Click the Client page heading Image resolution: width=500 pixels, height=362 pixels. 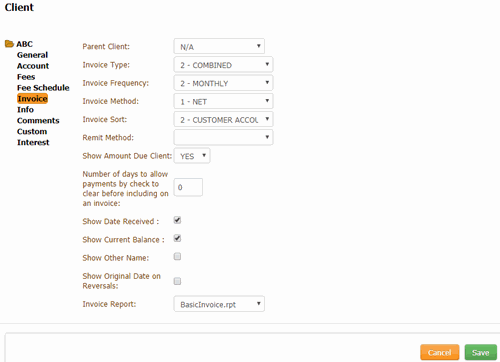[x=19, y=7]
